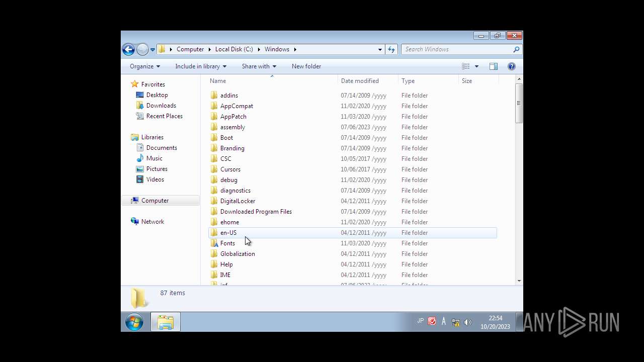The height and width of the screenshot is (362, 644).
Task: Click the JP language indicator in tray
Action: [420, 321]
